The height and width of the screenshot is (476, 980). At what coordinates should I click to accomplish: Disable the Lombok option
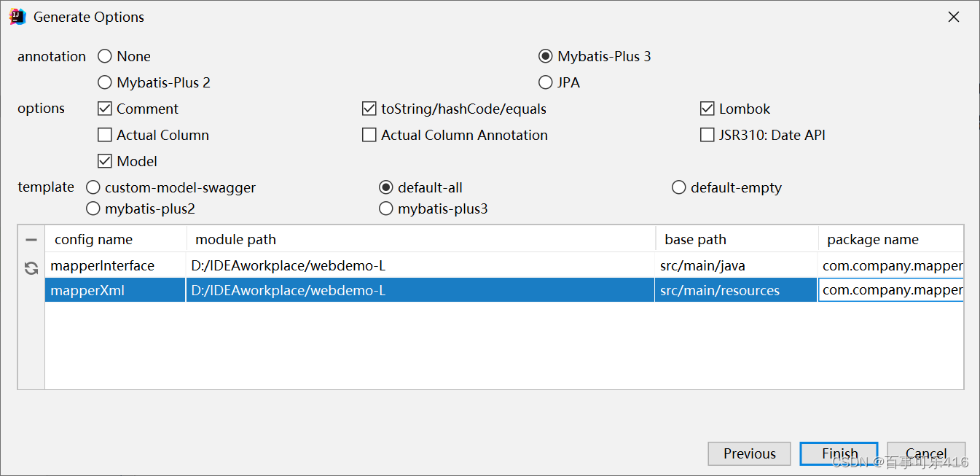point(707,109)
